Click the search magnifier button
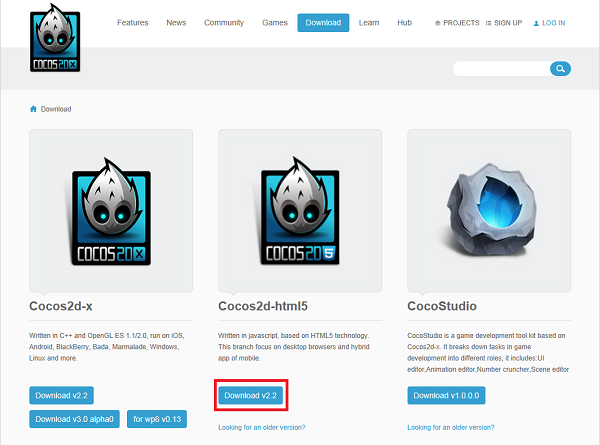The width and height of the screenshot is (600, 445). point(560,68)
